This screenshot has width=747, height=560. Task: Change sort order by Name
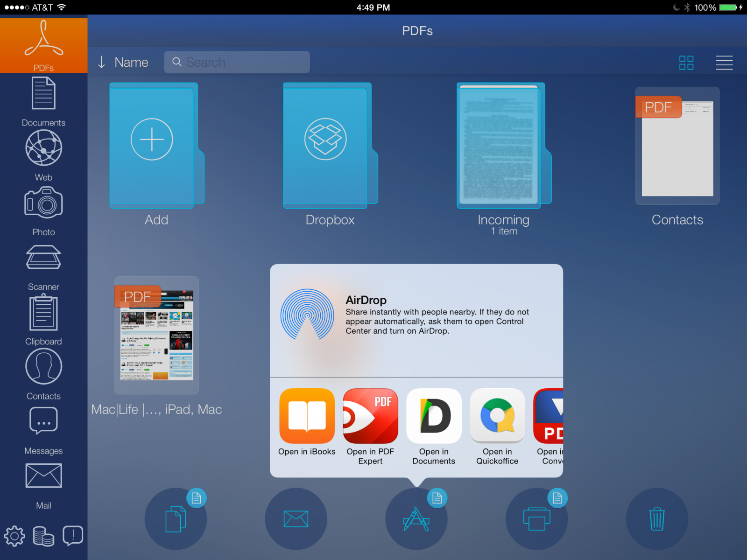point(131,62)
